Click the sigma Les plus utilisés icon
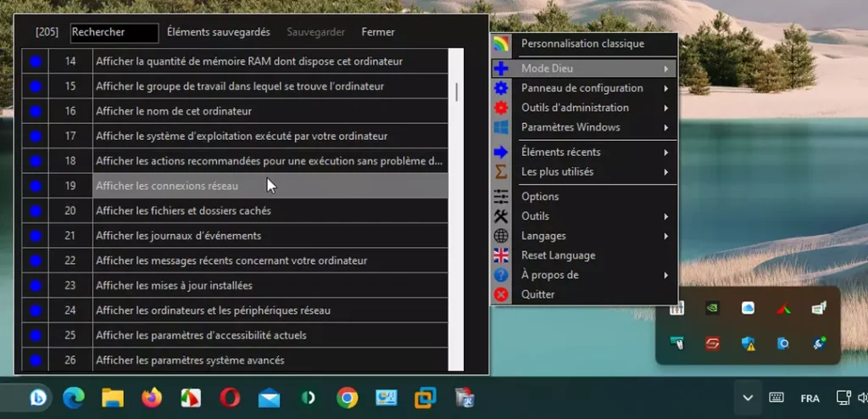This screenshot has width=868, height=419. (x=501, y=172)
